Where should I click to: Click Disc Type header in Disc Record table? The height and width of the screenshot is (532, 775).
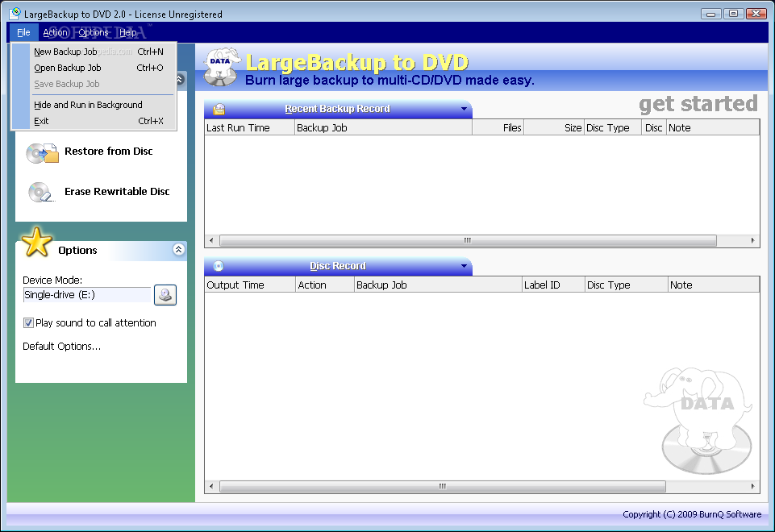pos(626,285)
